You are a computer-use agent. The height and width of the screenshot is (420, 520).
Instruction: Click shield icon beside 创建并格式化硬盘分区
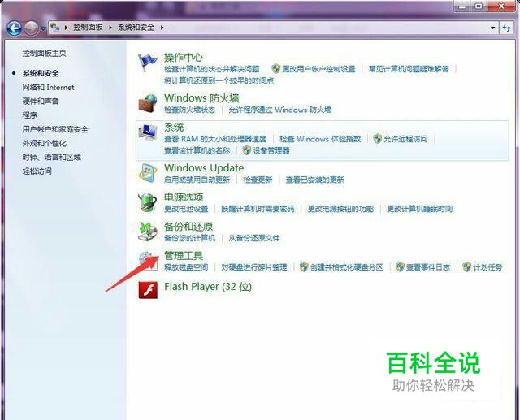tap(304, 266)
